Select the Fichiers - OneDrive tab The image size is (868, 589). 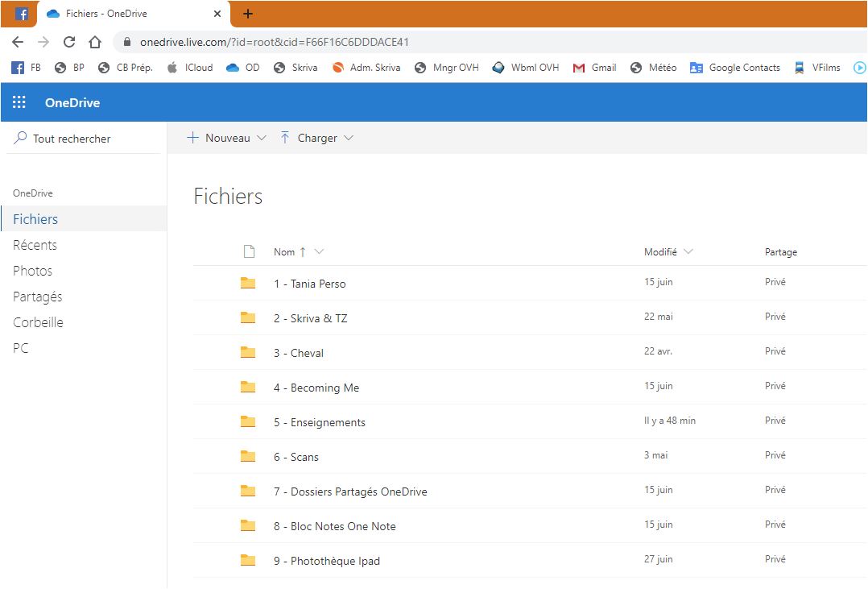[134, 14]
